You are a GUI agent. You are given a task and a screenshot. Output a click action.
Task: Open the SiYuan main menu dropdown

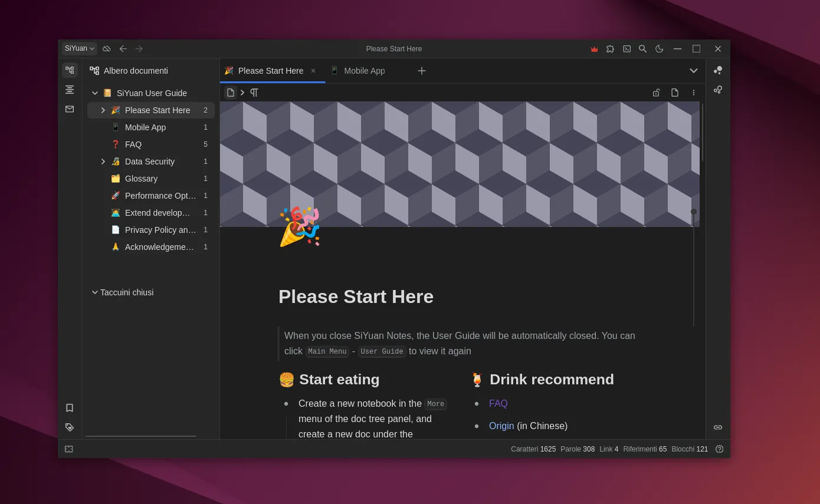(80, 48)
